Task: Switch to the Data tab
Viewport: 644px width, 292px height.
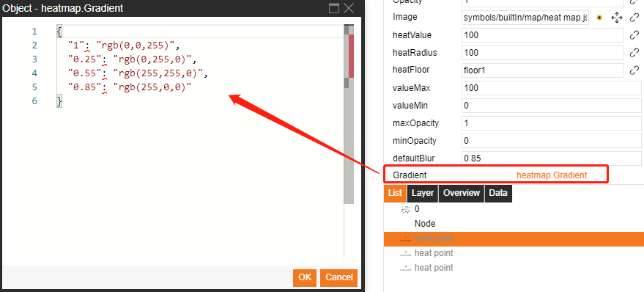Action: coord(498,193)
